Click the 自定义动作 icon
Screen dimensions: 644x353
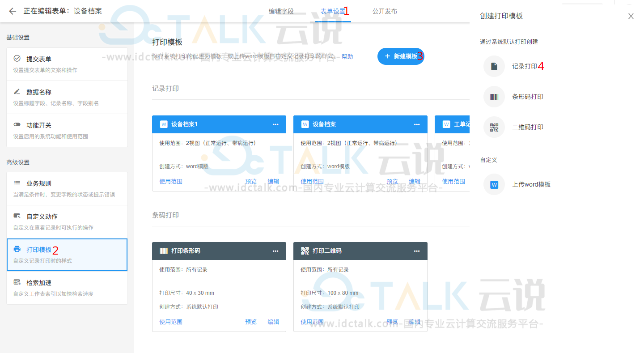(17, 216)
